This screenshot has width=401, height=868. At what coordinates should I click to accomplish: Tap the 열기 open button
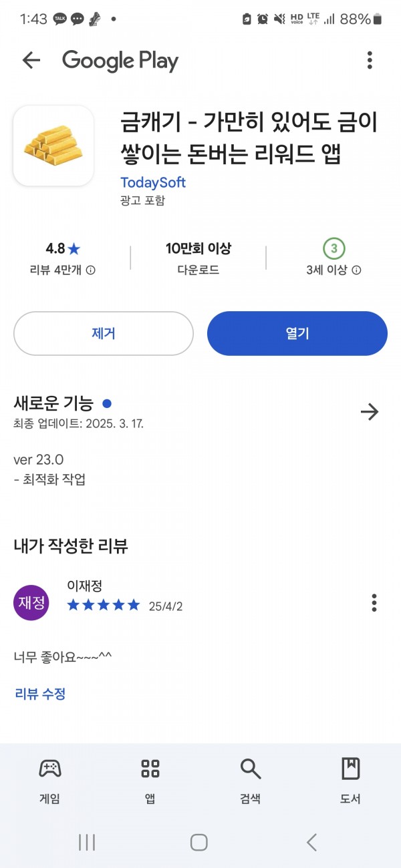297,333
